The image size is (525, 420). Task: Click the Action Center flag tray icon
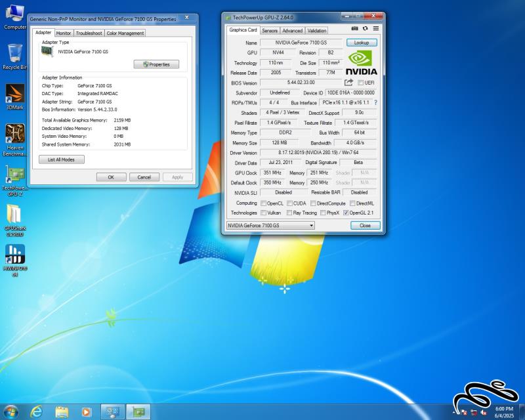(x=464, y=413)
